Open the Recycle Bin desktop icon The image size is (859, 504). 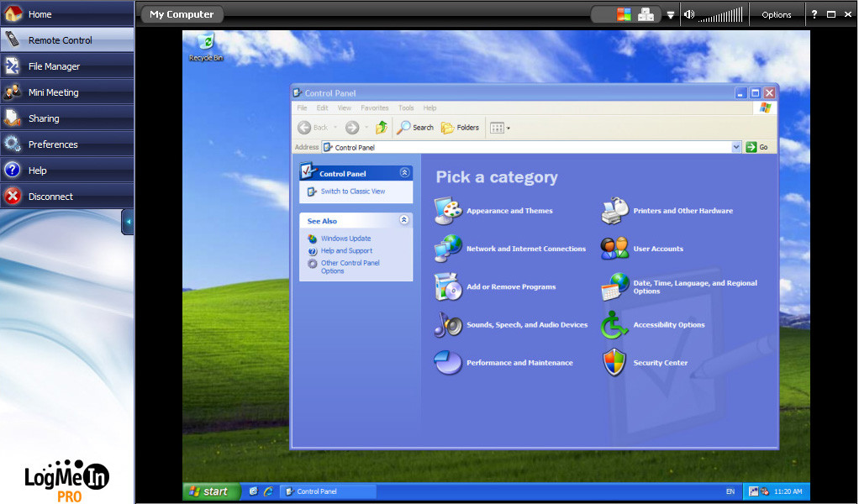click(206, 47)
